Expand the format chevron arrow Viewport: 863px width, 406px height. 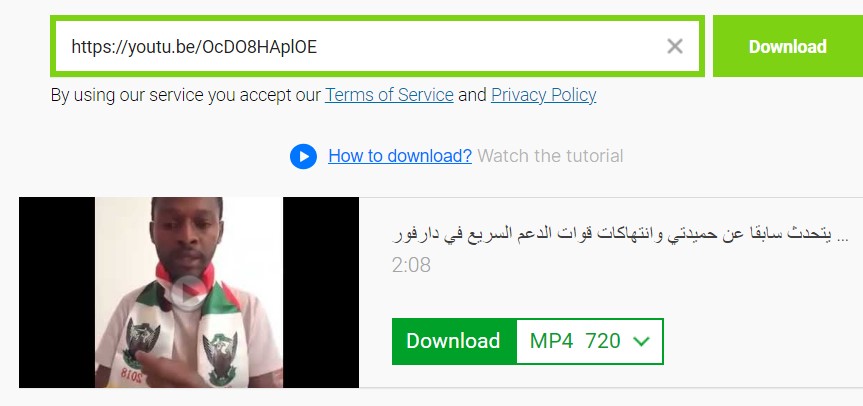click(642, 342)
